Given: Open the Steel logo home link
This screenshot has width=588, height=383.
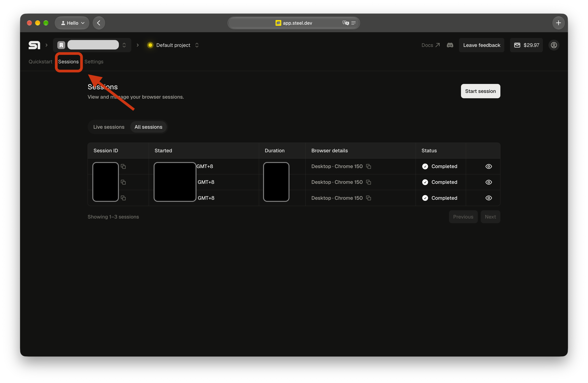Looking at the screenshot, I should (x=34, y=45).
